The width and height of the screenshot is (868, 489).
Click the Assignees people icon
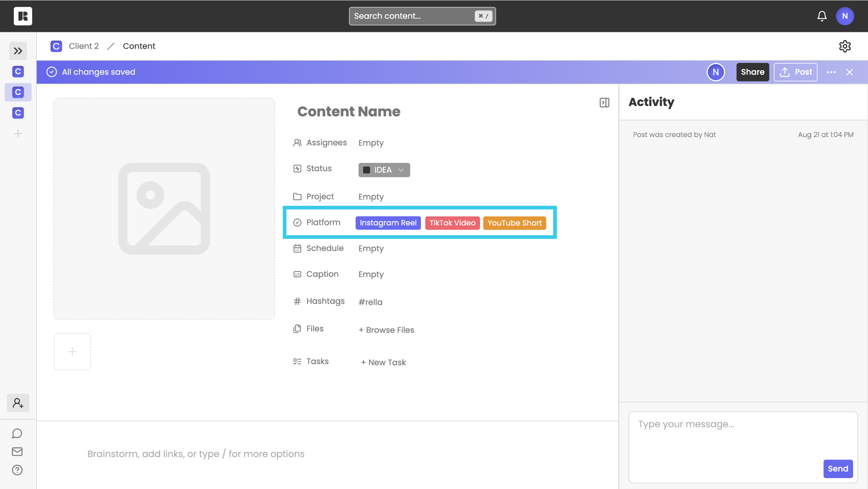coord(297,143)
